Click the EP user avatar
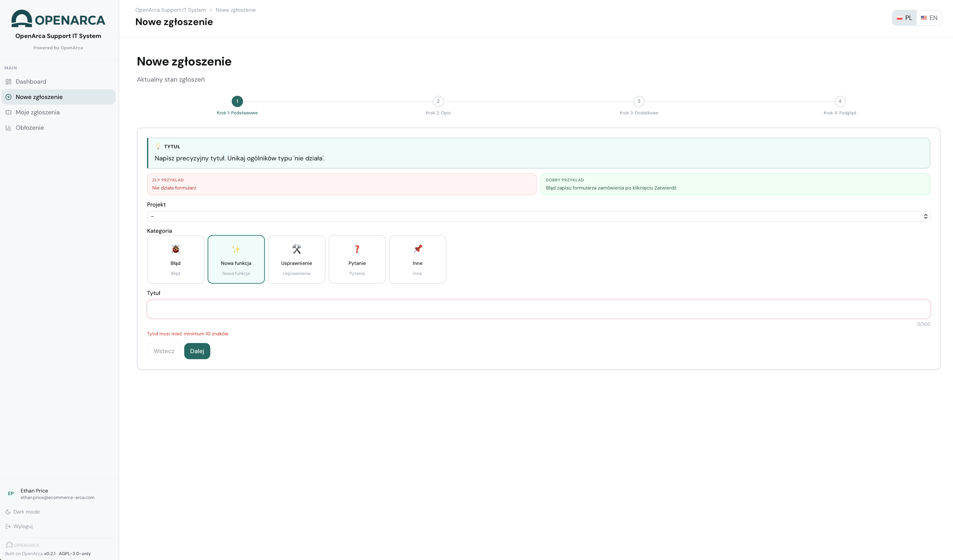This screenshot has height=560, width=953. pyautogui.click(x=11, y=494)
